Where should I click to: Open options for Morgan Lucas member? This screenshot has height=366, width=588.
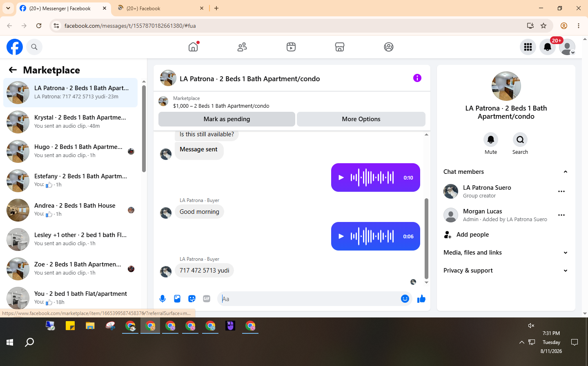561,215
